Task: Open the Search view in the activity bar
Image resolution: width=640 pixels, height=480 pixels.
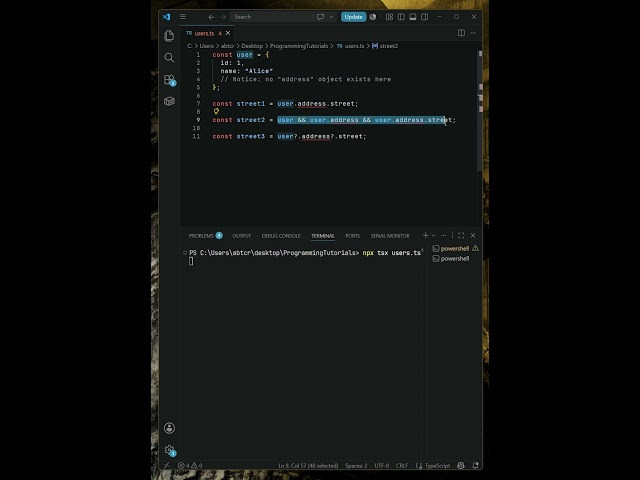Action: click(x=169, y=58)
